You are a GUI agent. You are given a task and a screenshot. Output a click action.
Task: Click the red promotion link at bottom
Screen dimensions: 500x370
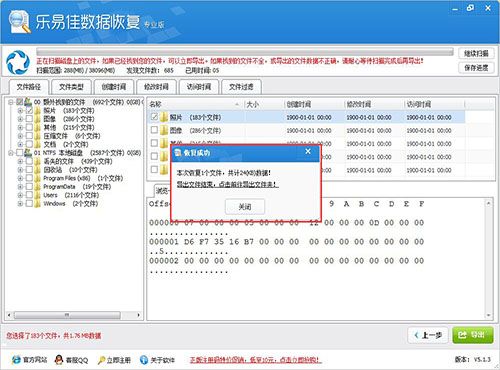(256, 360)
